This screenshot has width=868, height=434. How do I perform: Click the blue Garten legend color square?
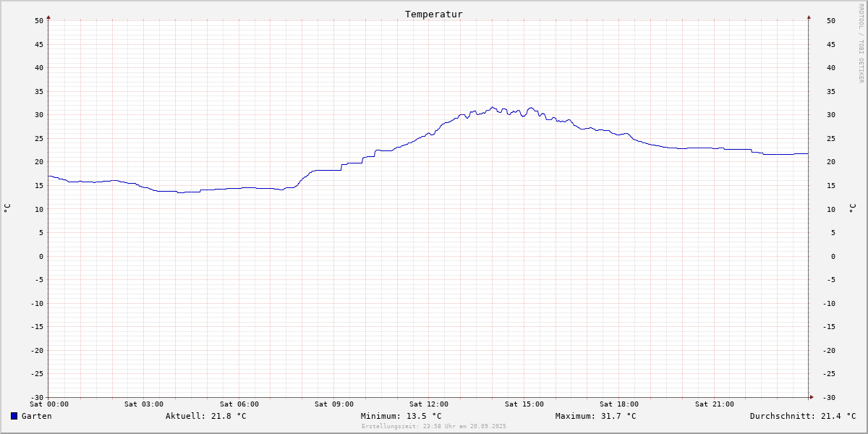pos(14,416)
